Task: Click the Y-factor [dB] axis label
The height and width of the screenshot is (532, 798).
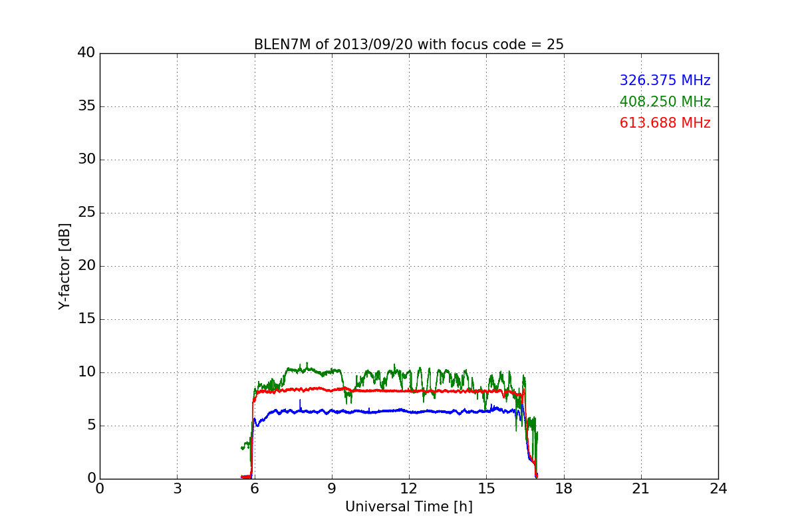Action: [65, 266]
